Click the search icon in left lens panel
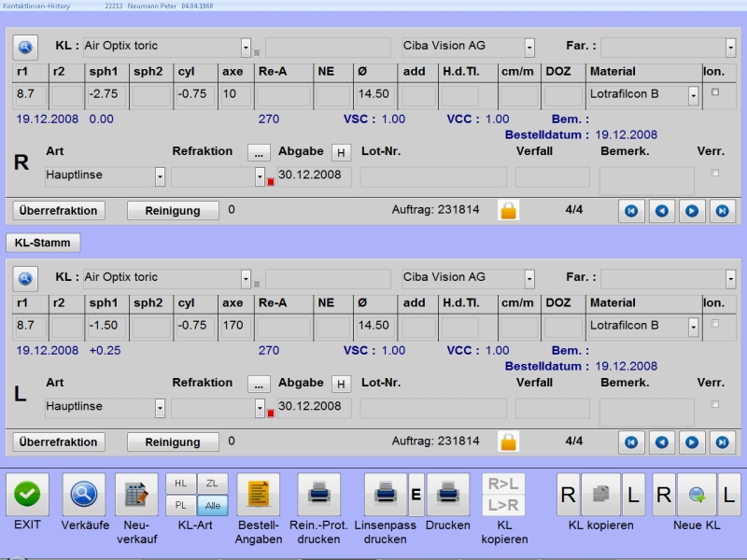The width and height of the screenshot is (747, 560). 25,278
